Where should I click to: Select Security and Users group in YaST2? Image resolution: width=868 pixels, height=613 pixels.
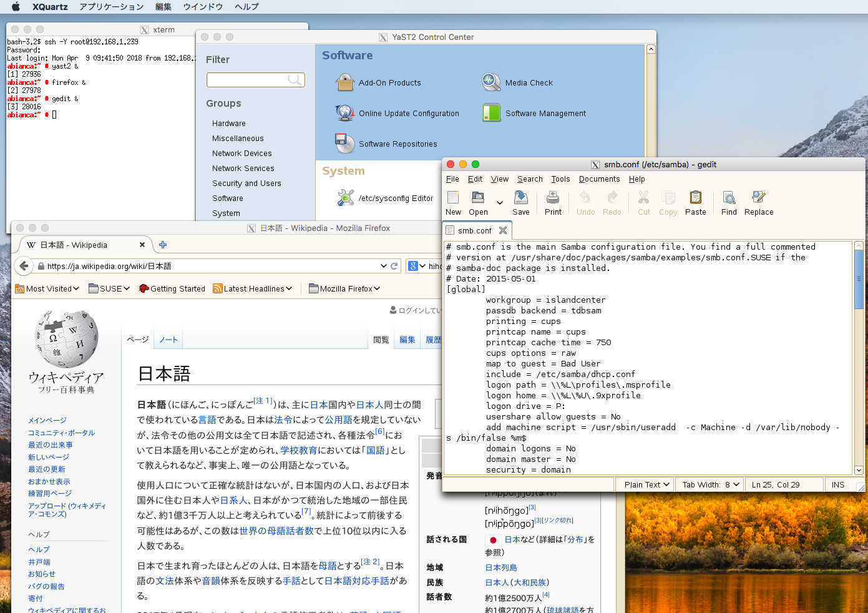click(x=246, y=184)
